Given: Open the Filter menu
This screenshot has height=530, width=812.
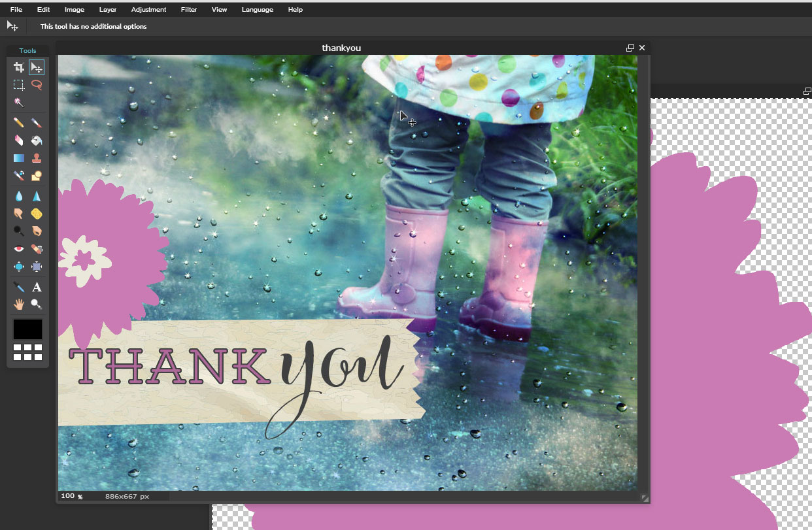Looking at the screenshot, I should tap(189, 10).
